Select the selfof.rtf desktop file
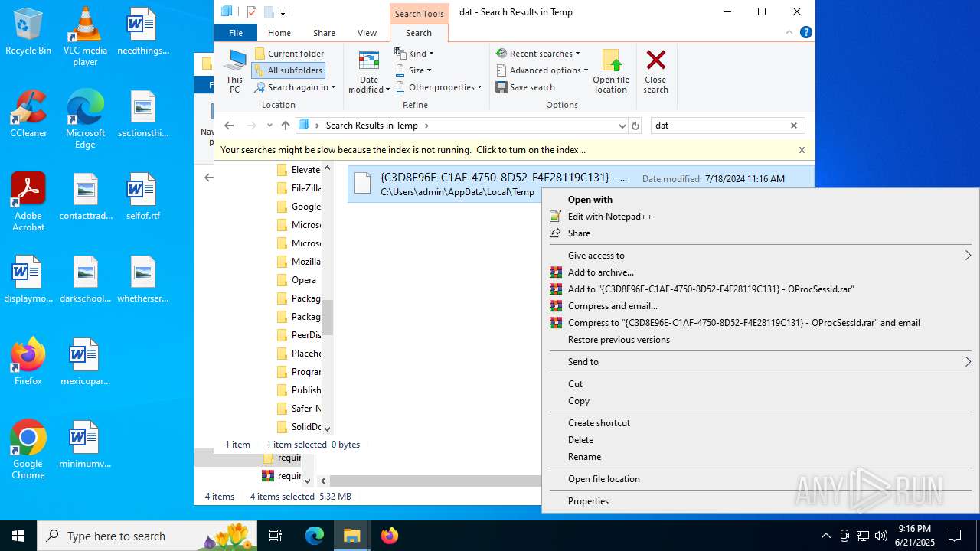The height and width of the screenshot is (551, 980). 143,197
